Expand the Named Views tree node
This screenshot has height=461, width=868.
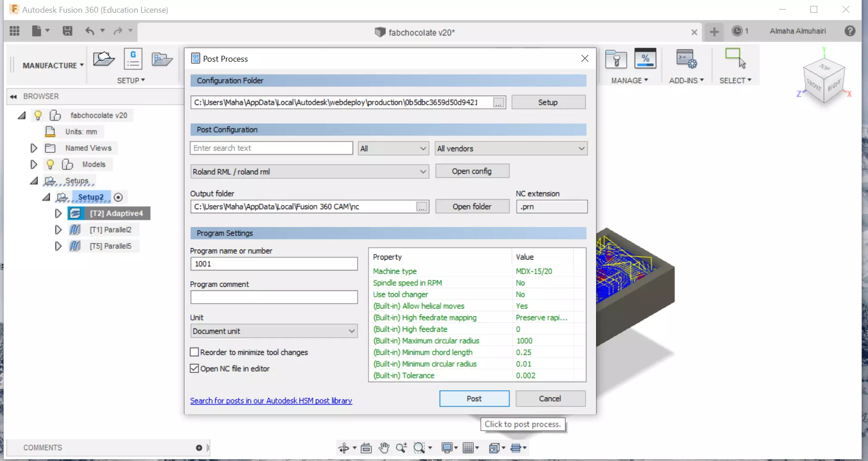point(34,148)
